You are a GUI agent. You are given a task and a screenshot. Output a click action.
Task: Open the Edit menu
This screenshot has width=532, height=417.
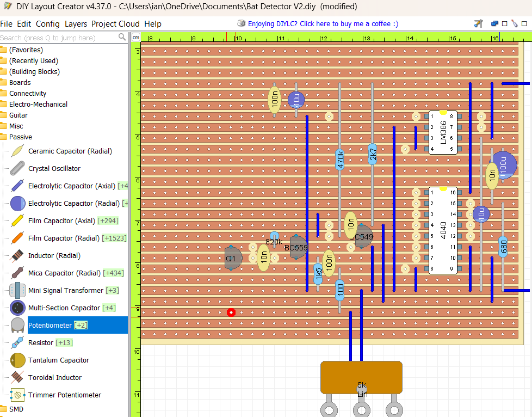(24, 24)
